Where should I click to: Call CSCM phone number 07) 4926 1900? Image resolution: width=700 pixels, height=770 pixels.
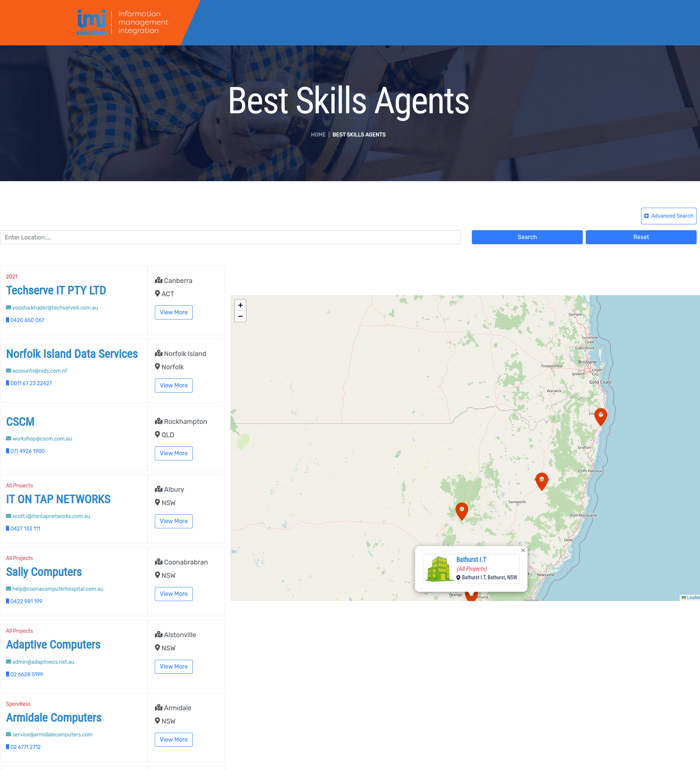pyautogui.click(x=28, y=451)
